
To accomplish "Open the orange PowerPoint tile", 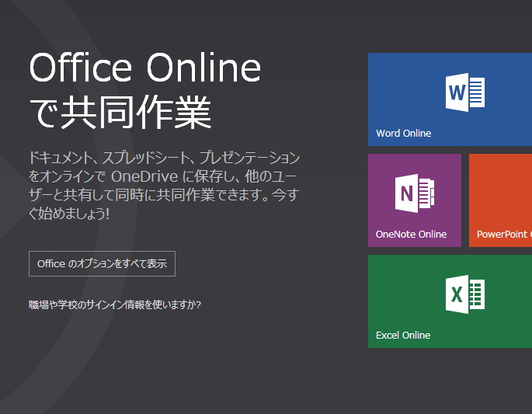I will [501, 200].
